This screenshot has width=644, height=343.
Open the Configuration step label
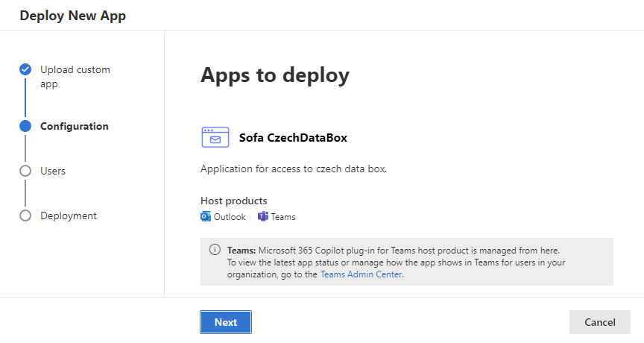(x=75, y=126)
